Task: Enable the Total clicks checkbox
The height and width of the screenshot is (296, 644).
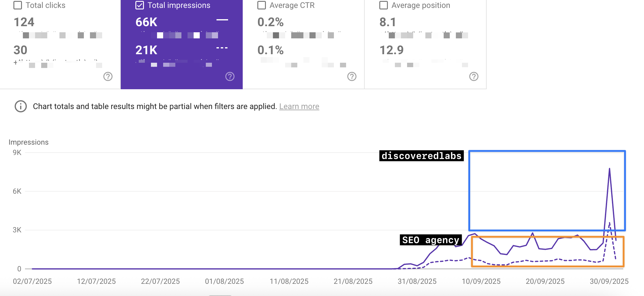Action: (18, 5)
